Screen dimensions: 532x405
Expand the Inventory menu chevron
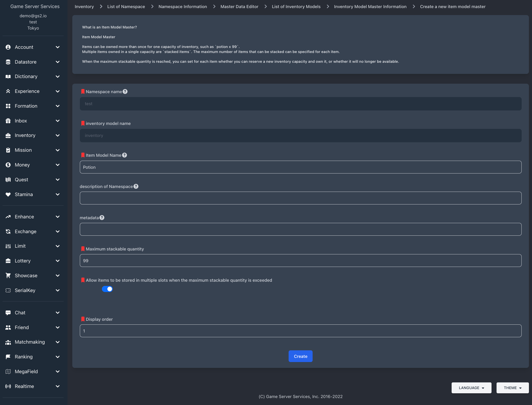click(x=58, y=135)
